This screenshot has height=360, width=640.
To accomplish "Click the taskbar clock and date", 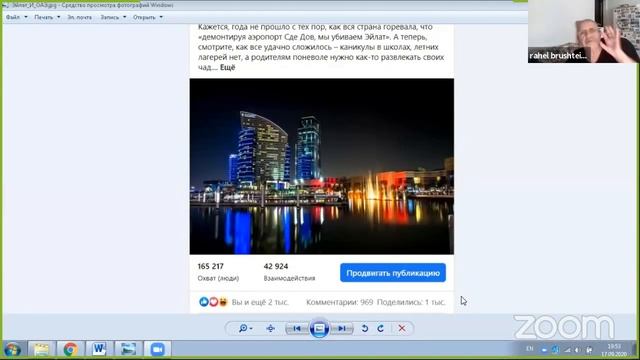I will click(x=614, y=350).
